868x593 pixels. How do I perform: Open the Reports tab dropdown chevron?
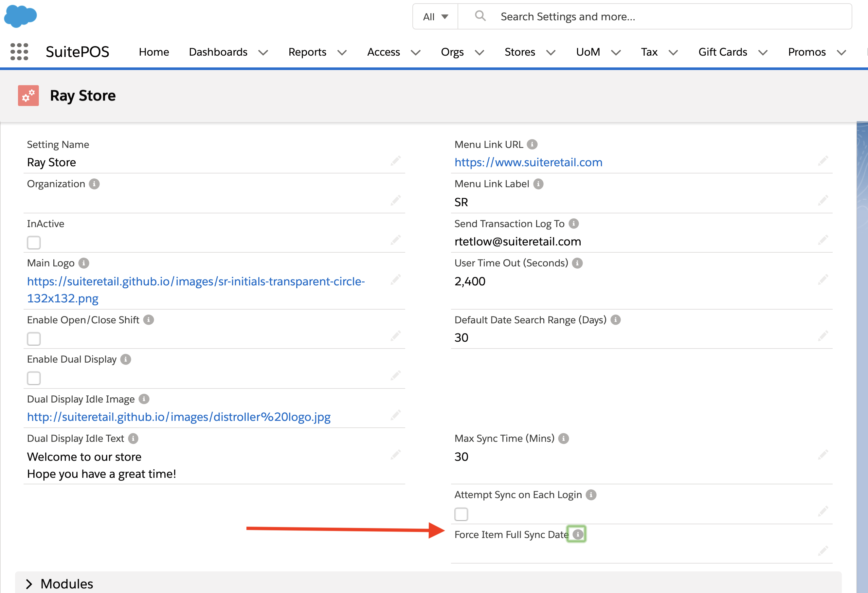(x=342, y=52)
